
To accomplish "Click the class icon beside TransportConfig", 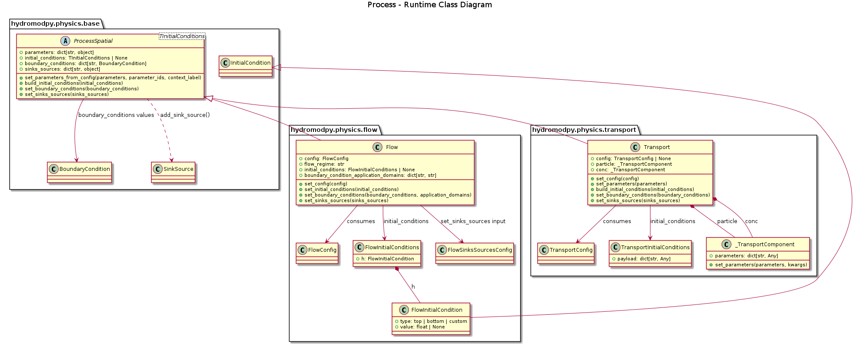I will (544, 250).
